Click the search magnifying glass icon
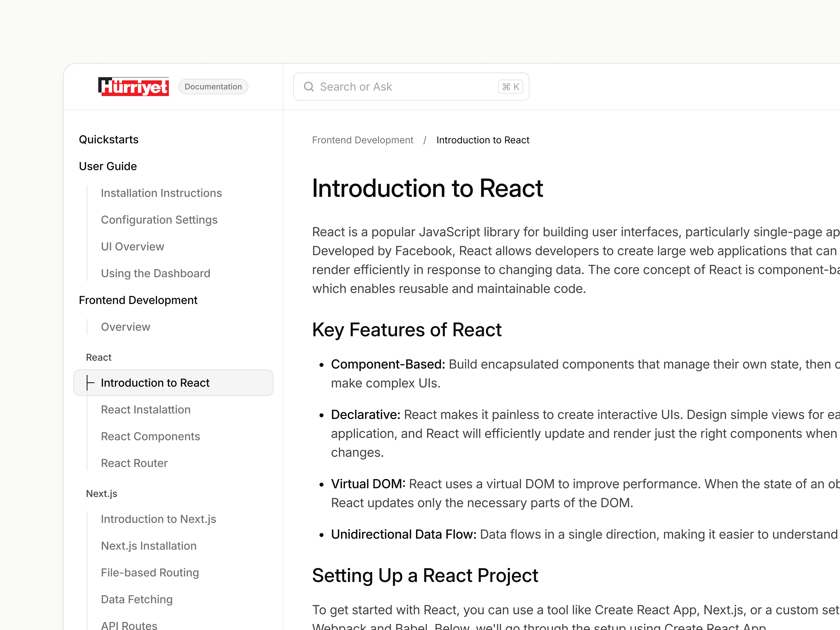Viewport: 840px width, 630px height. coord(309,87)
